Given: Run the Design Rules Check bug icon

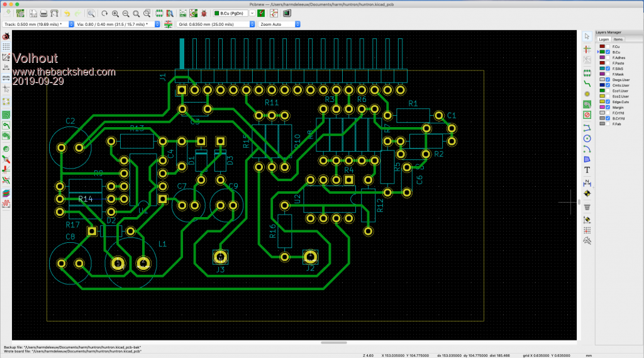Looking at the screenshot, I should point(203,13).
